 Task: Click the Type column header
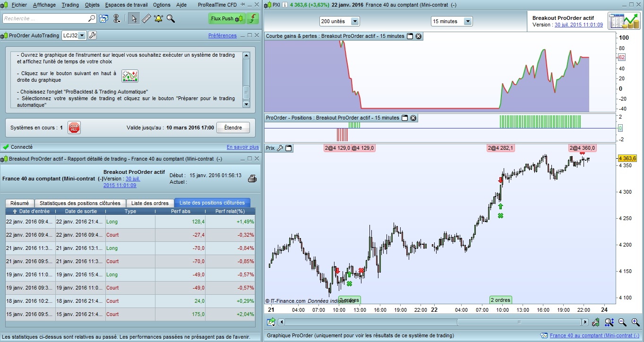(x=130, y=211)
